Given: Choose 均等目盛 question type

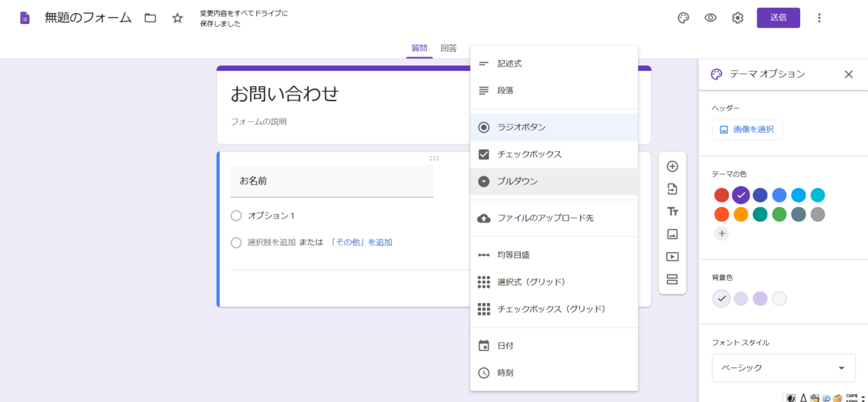Looking at the screenshot, I should pos(554,255).
